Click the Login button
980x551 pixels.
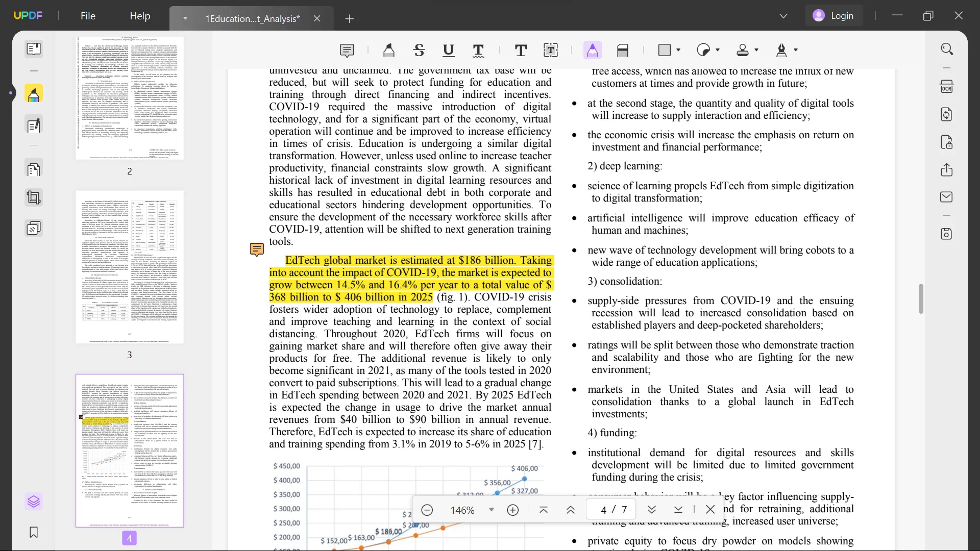coord(834,16)
